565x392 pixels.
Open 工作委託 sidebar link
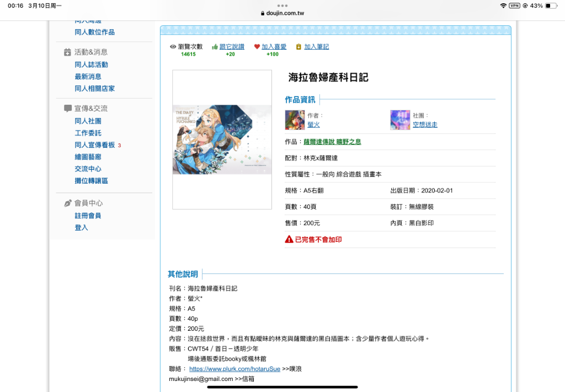pos(88,133)
